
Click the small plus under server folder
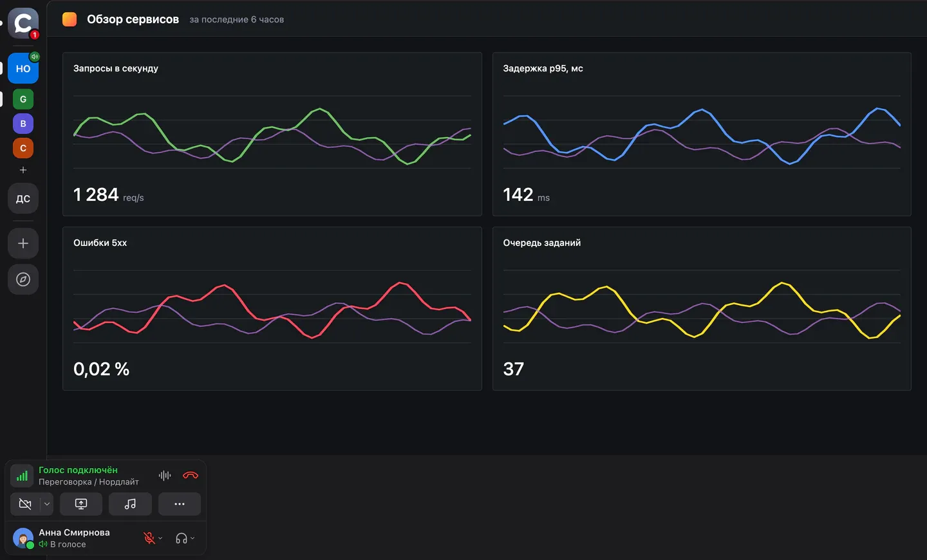[x=23, y=170]
